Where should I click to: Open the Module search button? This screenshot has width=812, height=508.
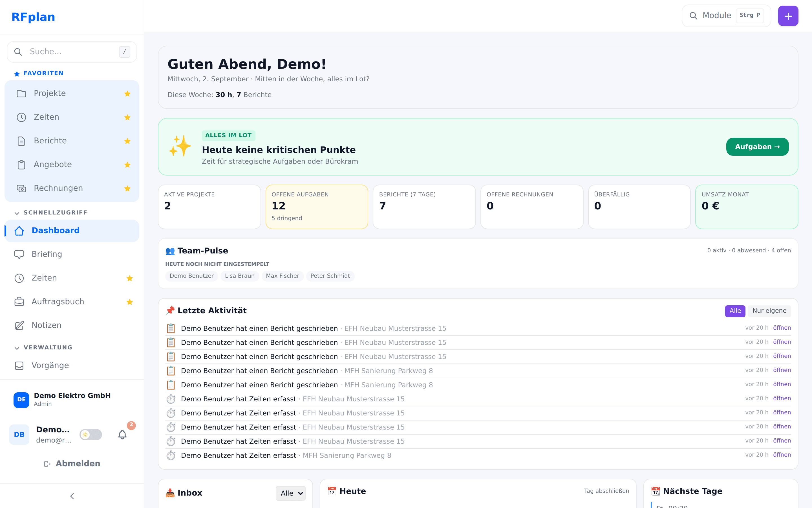pos(726,16)
